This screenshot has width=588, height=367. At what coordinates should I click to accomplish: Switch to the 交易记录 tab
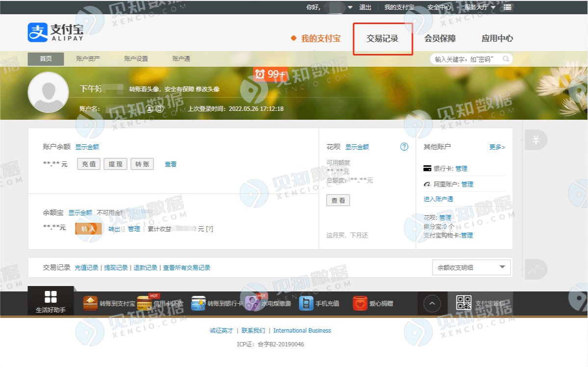tap(383, 38)
